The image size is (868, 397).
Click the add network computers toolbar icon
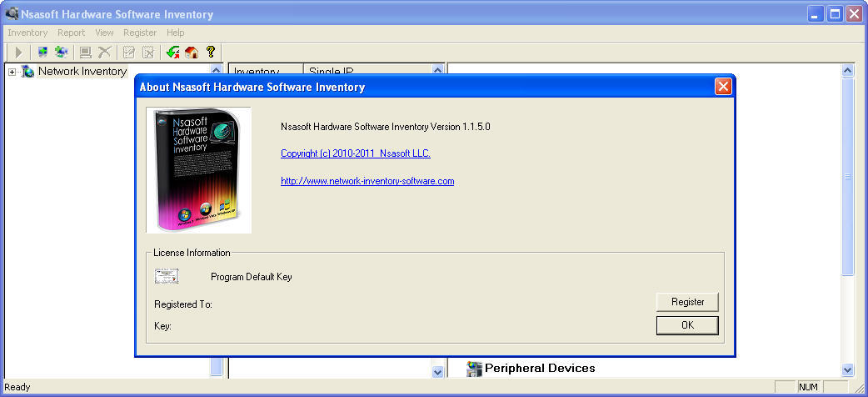coord(61,53)
